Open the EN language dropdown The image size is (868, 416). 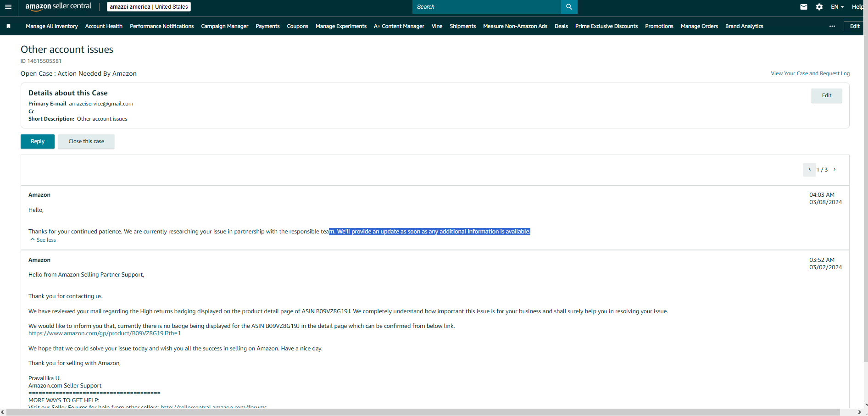click(837, 7)
